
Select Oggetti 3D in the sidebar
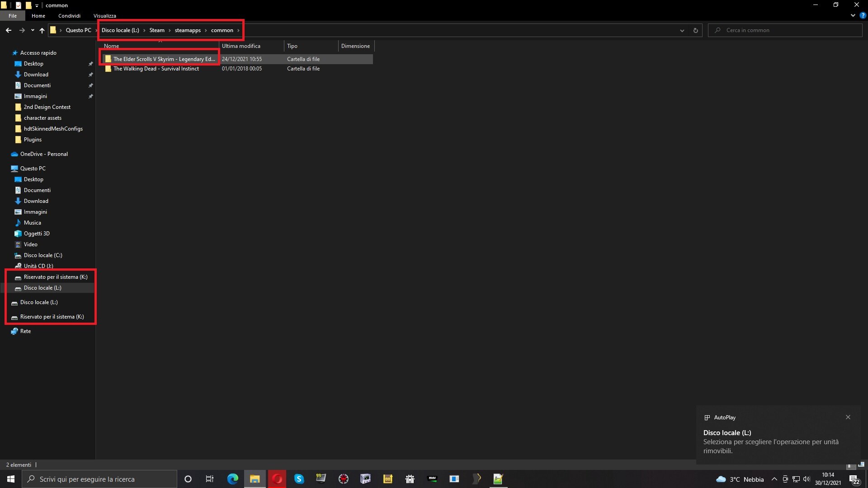(37, 234)
